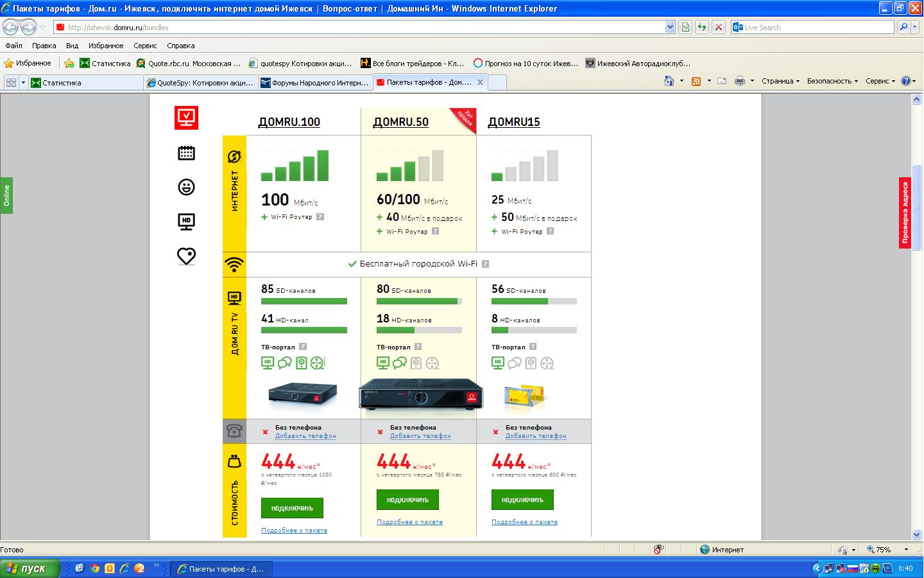Open the heart favorites sidebar icon
Viewport: 924px width, 578px height.
186,256
